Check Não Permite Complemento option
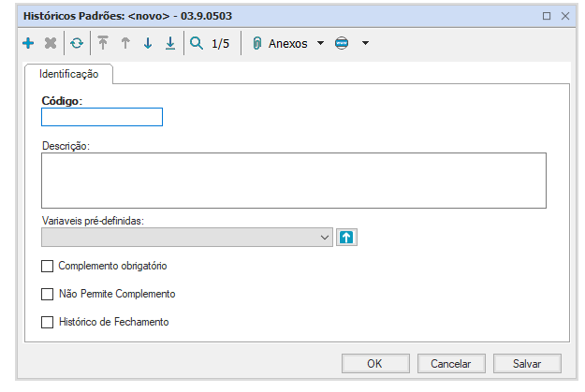The height and width of the screenshot is (392, 585). coord(48,294)
